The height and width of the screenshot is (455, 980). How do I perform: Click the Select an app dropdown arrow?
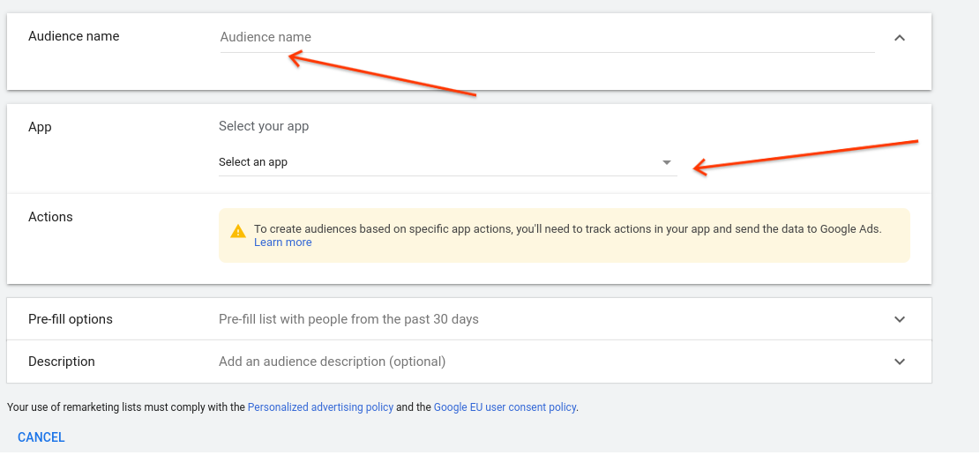point(667,162)
